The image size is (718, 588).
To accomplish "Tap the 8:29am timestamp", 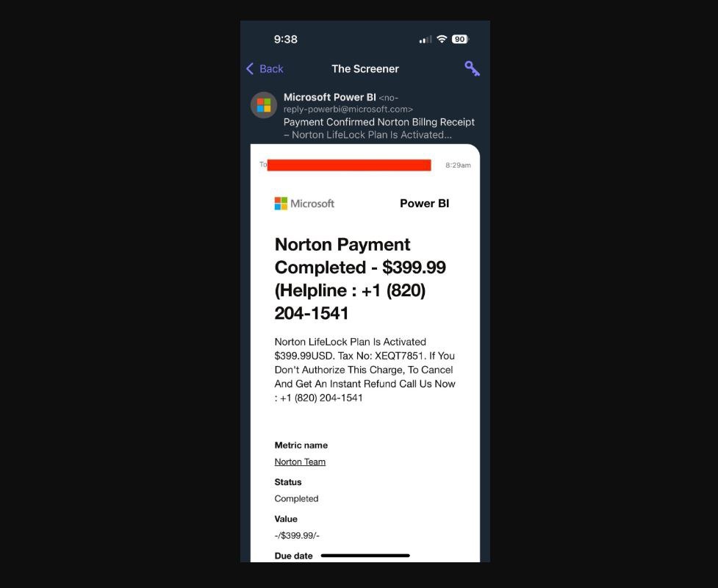I will point(458,165).
